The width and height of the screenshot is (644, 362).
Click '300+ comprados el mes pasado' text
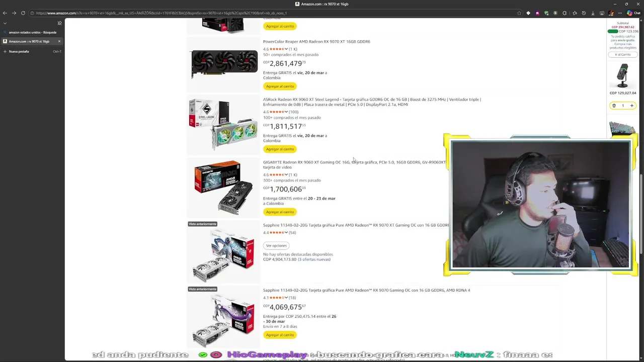click(x=292, y=180)
